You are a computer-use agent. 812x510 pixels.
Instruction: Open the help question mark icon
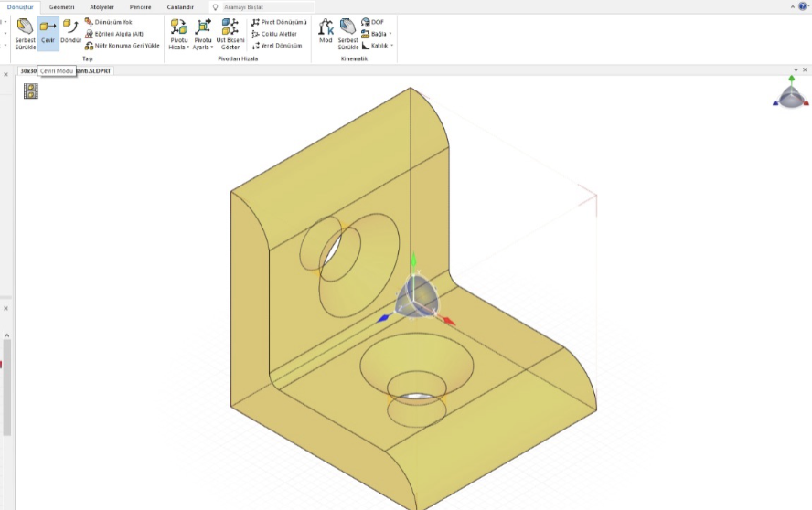pyautogui.click(x=803, y=6)
